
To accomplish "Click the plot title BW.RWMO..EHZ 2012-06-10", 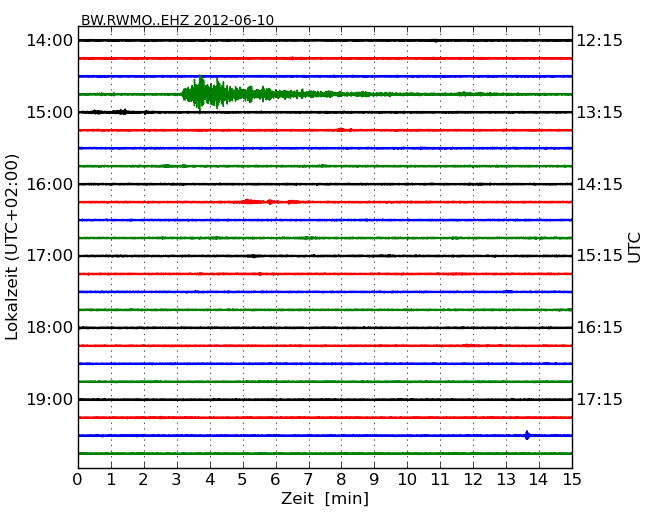I will point(177,20).
